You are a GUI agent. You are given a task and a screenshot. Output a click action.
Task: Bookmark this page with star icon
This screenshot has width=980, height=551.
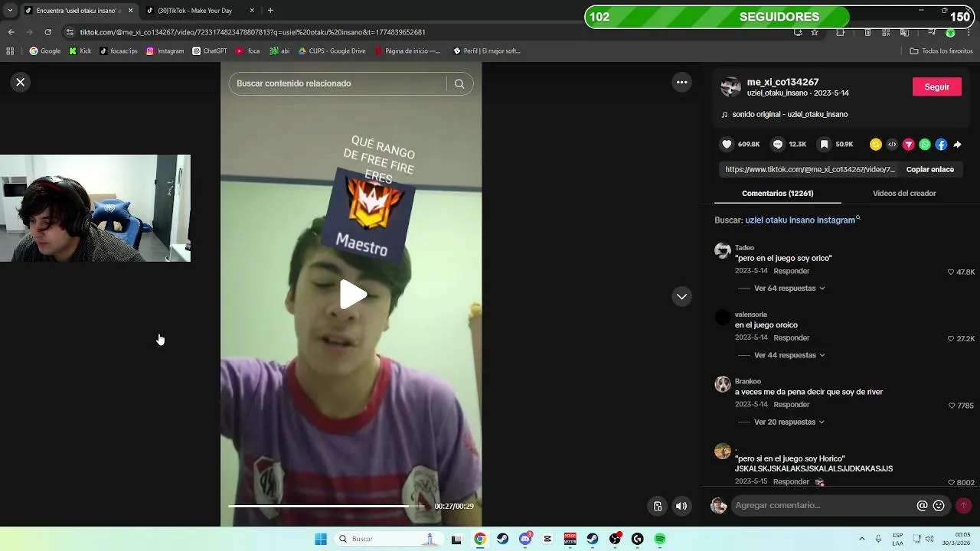point(815,32)
